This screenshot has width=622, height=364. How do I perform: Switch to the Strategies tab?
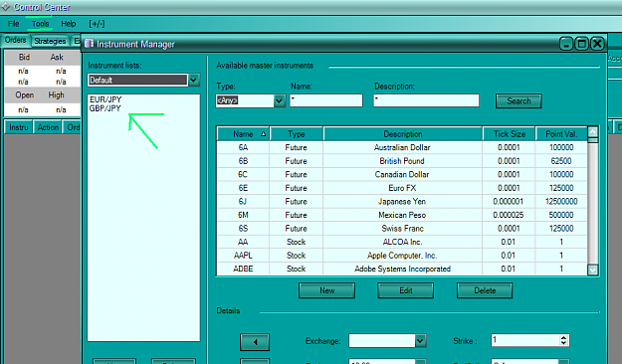coord(50,41)
